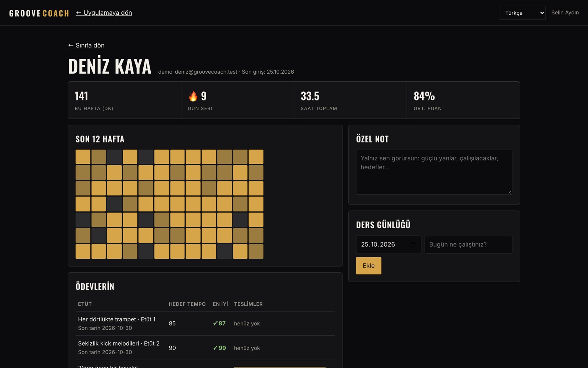Image resolution: width=588 pixels, height=368 pixels.
Task: Click the streak count 9
Action: pos(204,96)
